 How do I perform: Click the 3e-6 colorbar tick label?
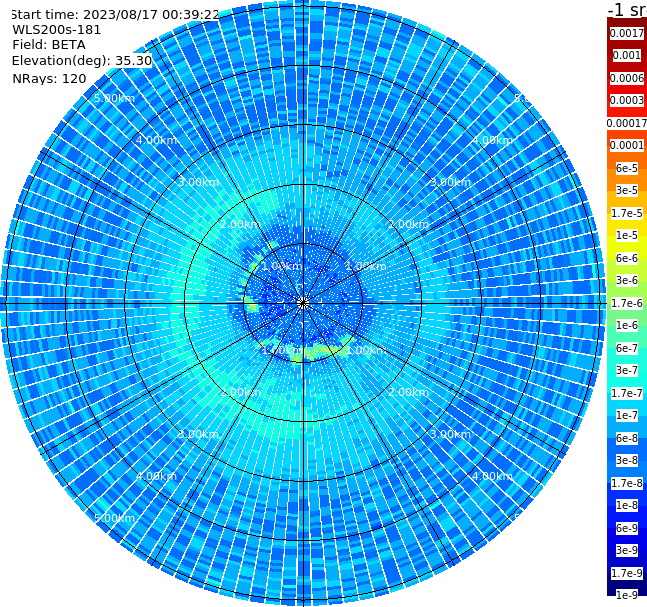click(627, 280)
